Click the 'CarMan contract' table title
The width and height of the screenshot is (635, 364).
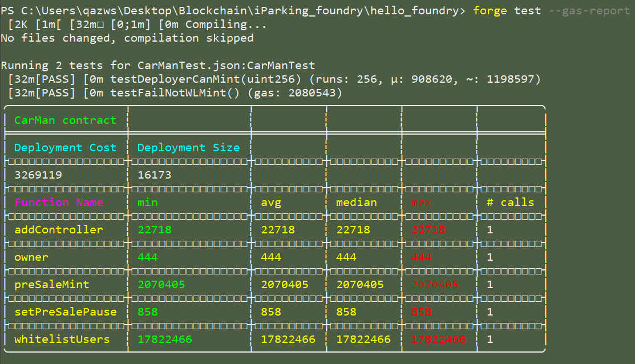(65, 120)
